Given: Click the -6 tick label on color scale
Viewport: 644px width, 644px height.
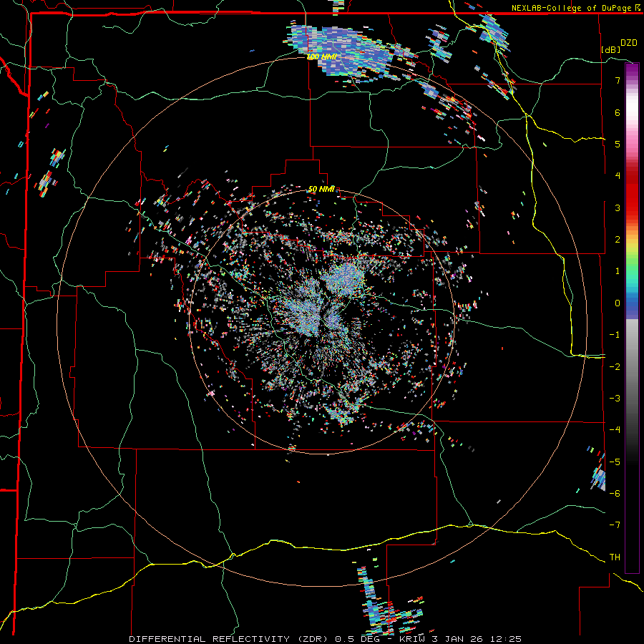Looking at the screenshot, I should click(x=615, y=494).
